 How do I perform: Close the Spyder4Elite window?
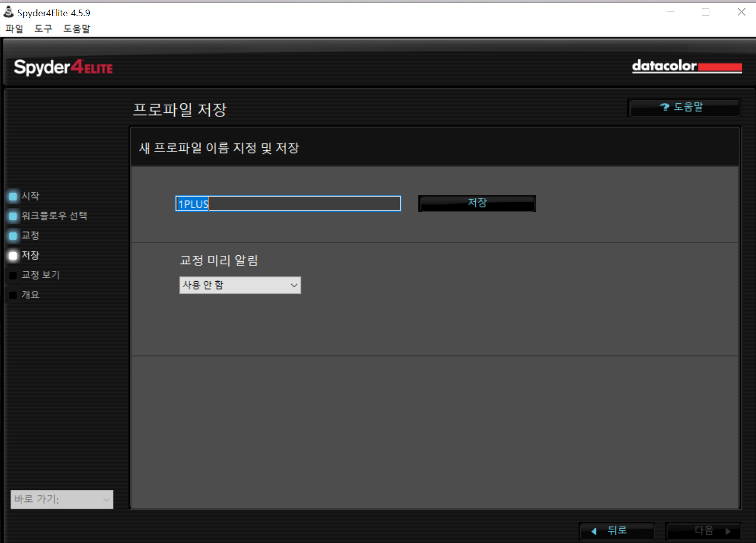click(741, 12)
